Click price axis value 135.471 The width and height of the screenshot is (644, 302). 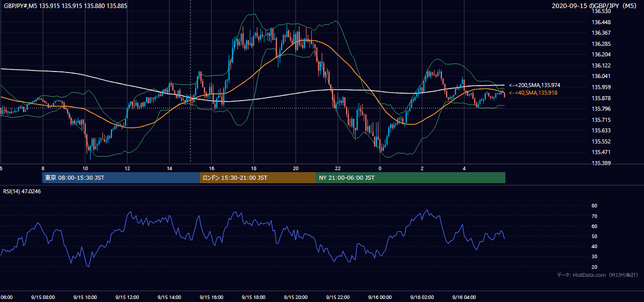tap(601, 152)
